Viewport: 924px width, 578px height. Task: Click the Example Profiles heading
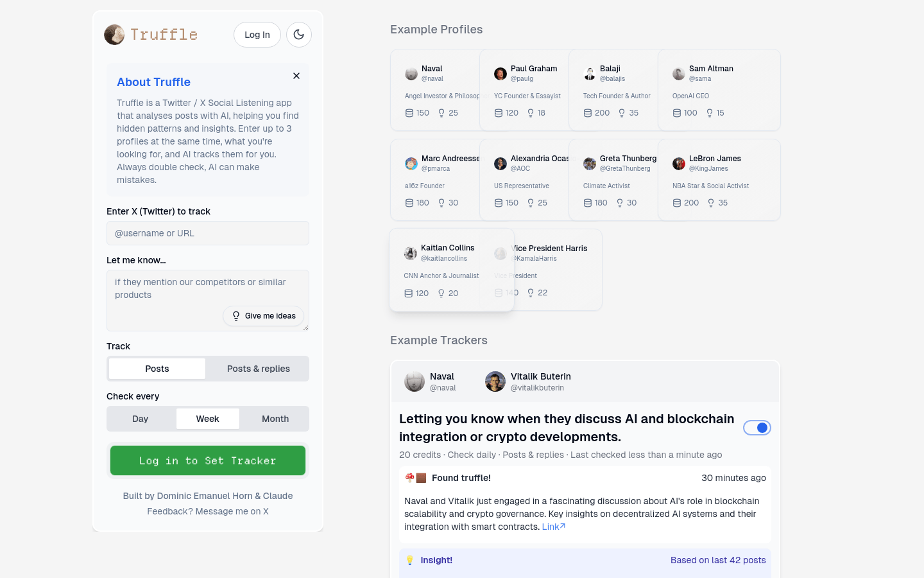(436, 30)
